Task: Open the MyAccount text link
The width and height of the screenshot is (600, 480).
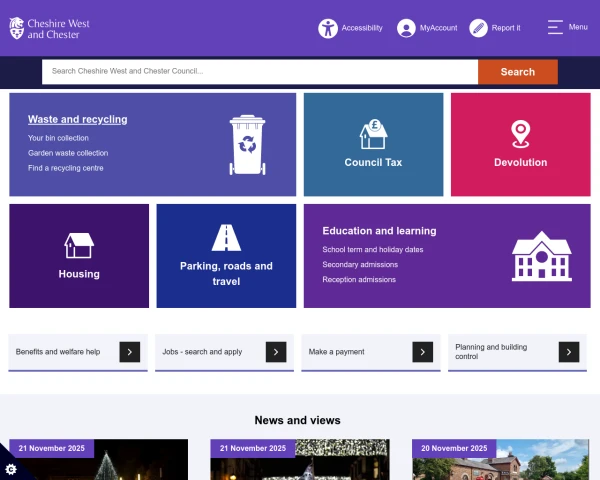Action: (439, 28)
